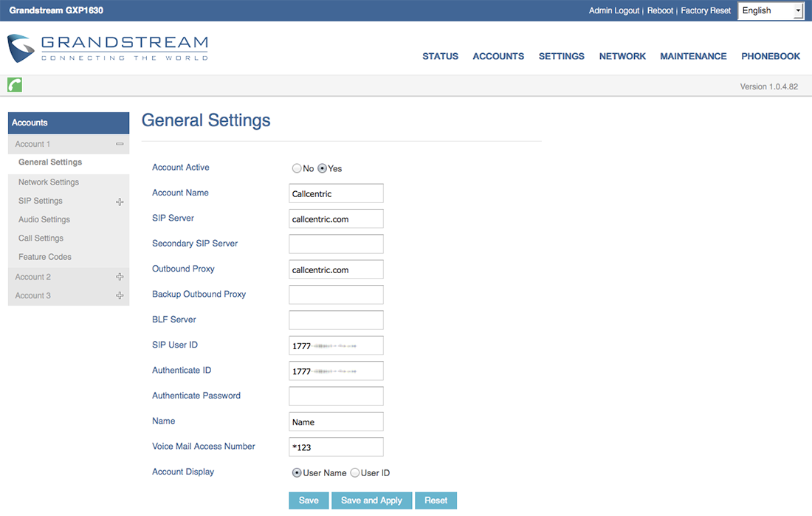Open the STATUS menu
This screenshot has height=516, width=812.
point(440,56)
